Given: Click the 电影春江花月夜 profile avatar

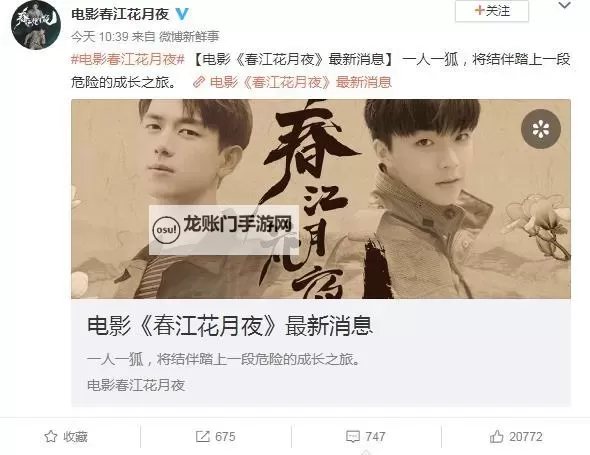Looking at the screenshot, I should (x=36, y=25).
